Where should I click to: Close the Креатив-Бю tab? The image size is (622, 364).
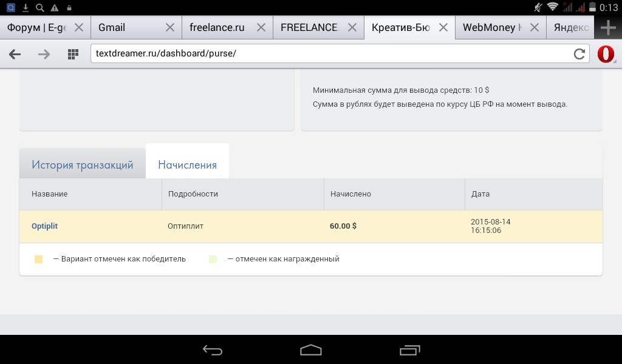pos(443,27)
